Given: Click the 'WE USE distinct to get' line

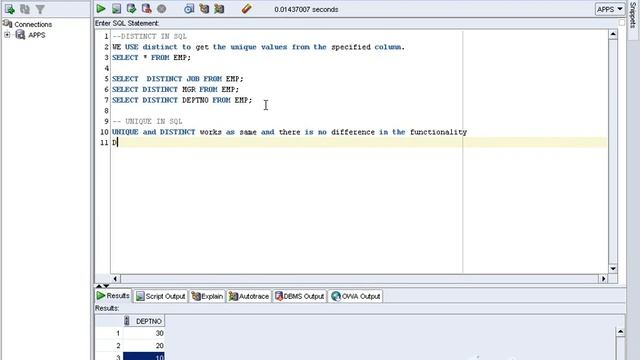Looking at the screenshot, I should pos(258,47).
